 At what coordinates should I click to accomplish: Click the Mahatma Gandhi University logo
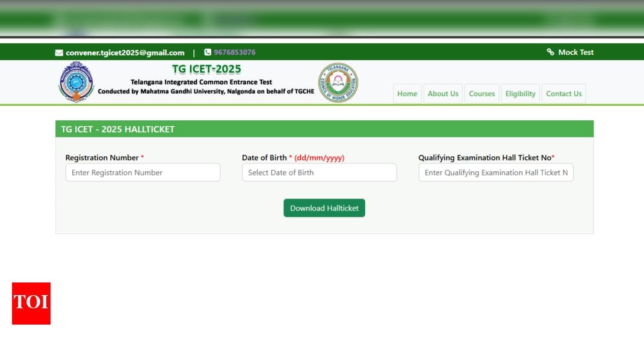click(76, 82)
